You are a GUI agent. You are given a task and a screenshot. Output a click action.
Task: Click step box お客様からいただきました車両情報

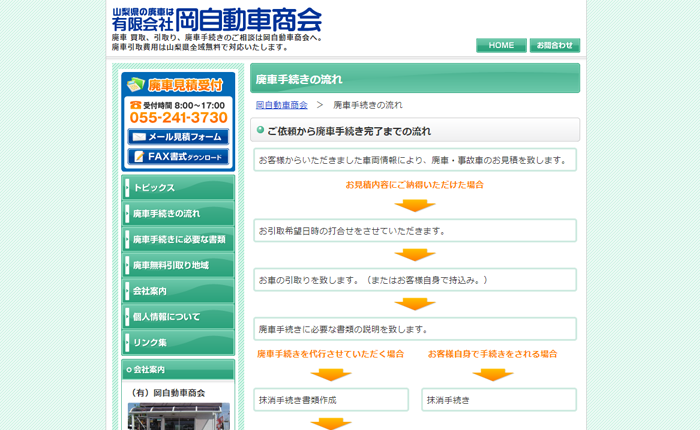[x=415, y=160]
